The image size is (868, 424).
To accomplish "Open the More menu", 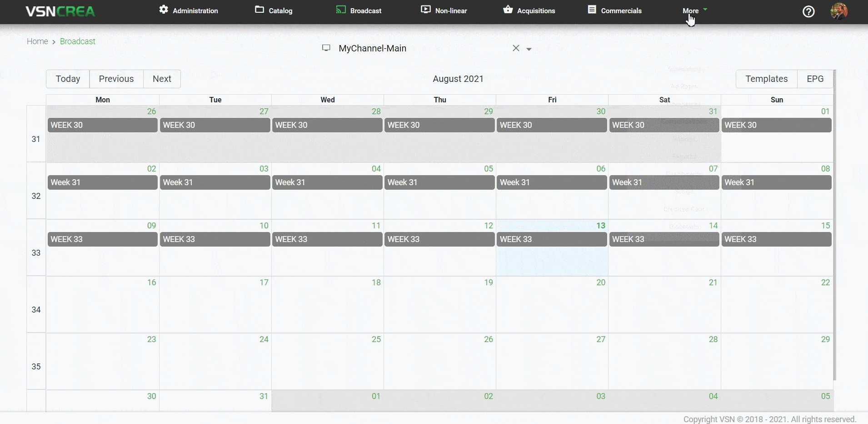I will click(x=691, y=11).
